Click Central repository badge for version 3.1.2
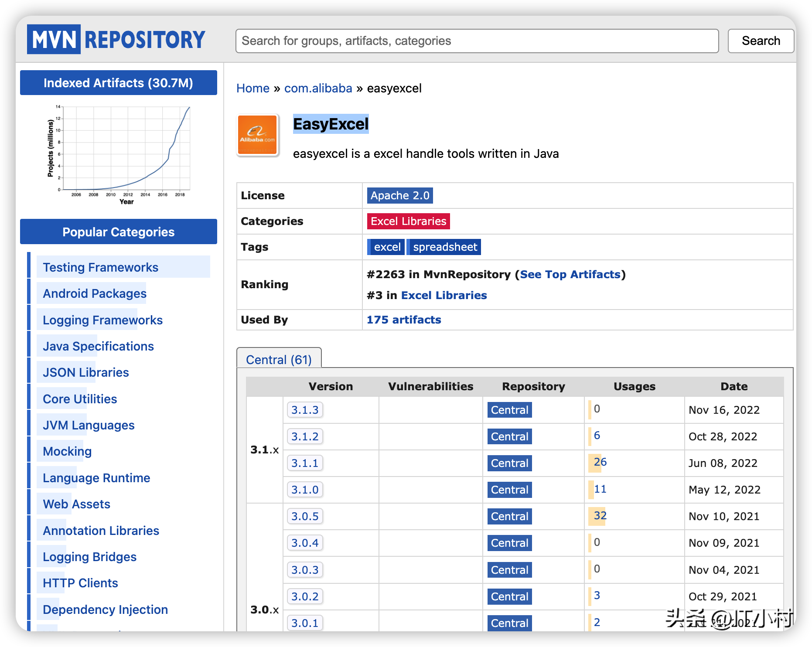The height and width of the screenshot is (647, 812). click(510, 437)
